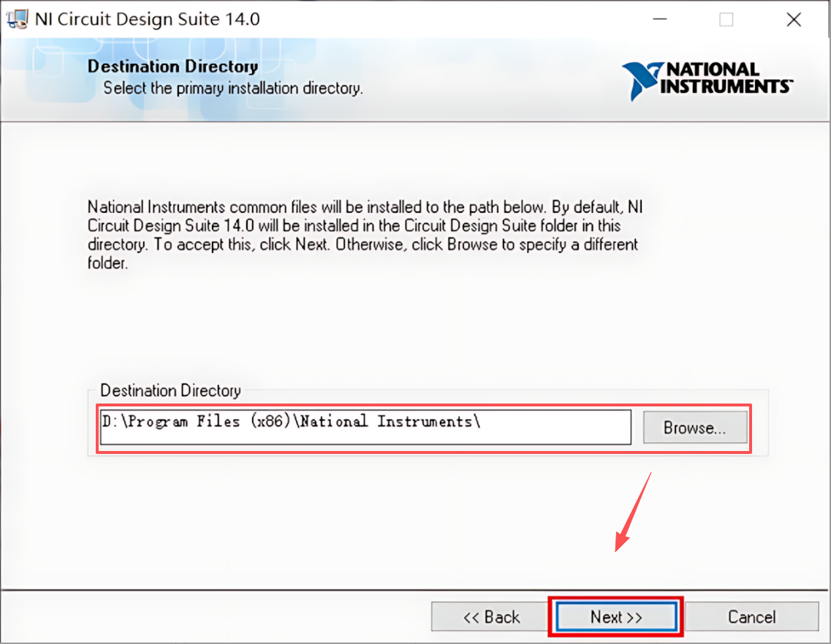The image size is (831, 644).
Task: Click the paragraph starting 'National Instruments common files'
Action: coord(365,235)
